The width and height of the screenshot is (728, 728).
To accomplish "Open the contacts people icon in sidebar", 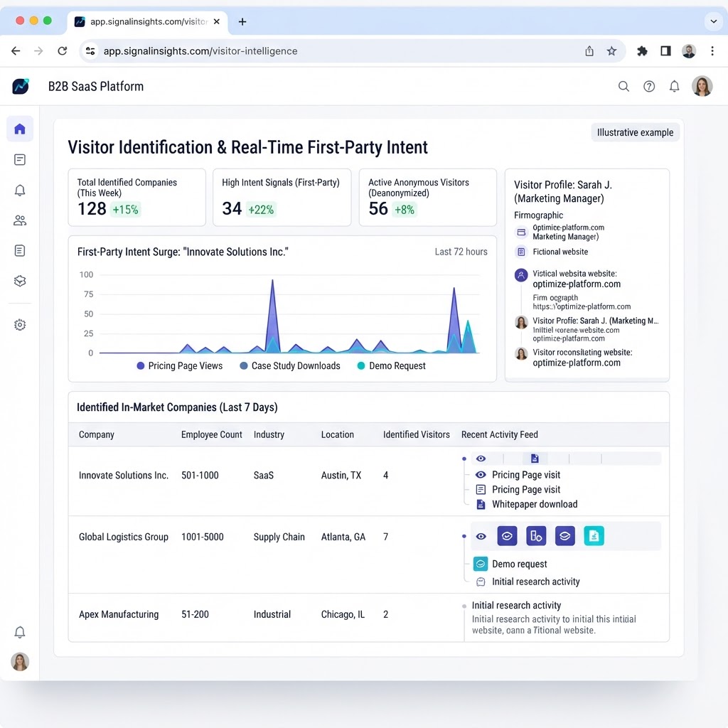I will click(19, 220).
